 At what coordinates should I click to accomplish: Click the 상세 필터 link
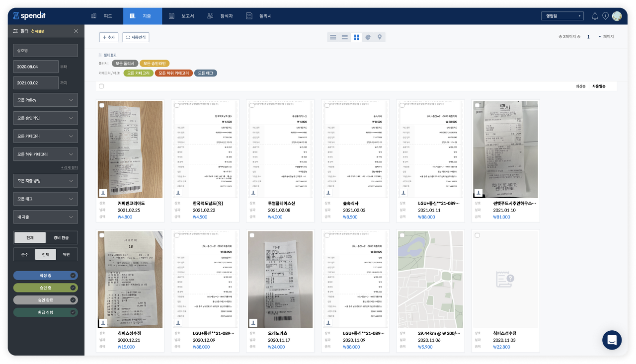[x=69, y=167]
